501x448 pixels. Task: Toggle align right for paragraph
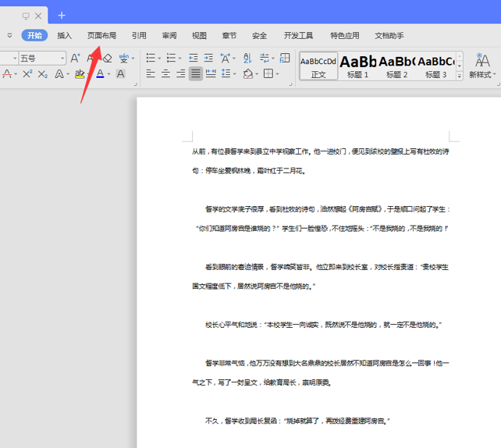180,74
